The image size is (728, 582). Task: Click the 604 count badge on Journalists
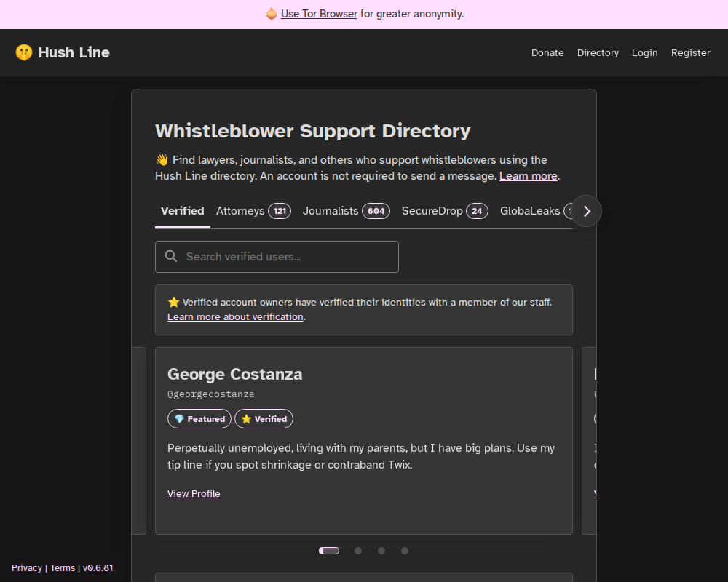tap(376, 211)
